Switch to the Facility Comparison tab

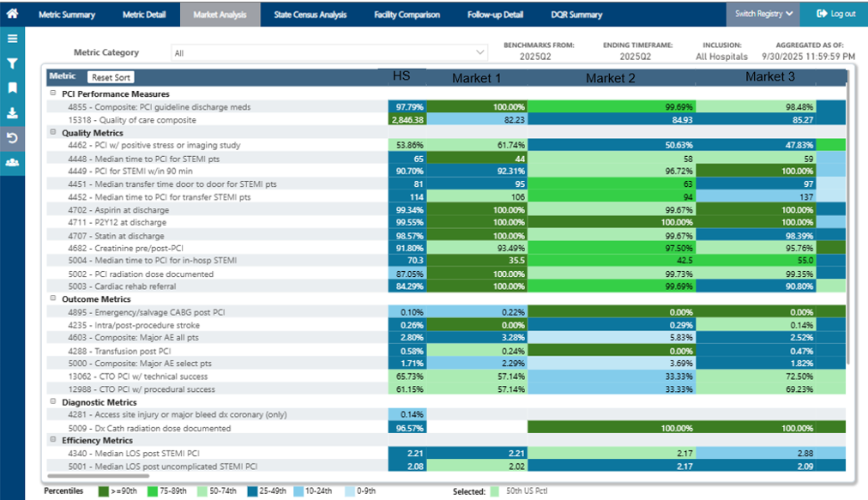407,15
